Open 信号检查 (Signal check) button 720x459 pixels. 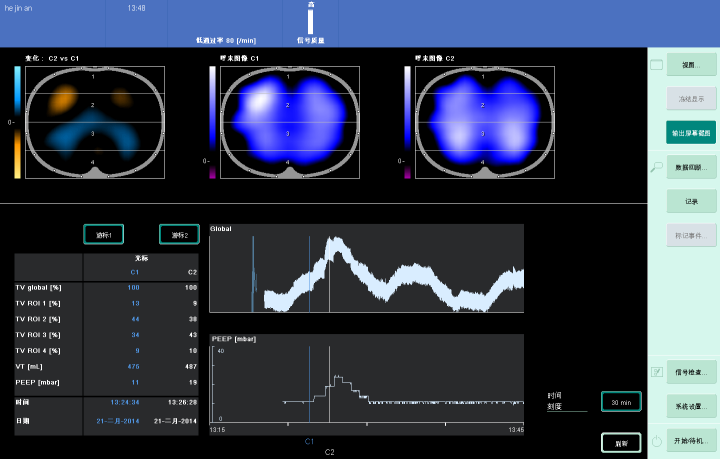[691, 372]
